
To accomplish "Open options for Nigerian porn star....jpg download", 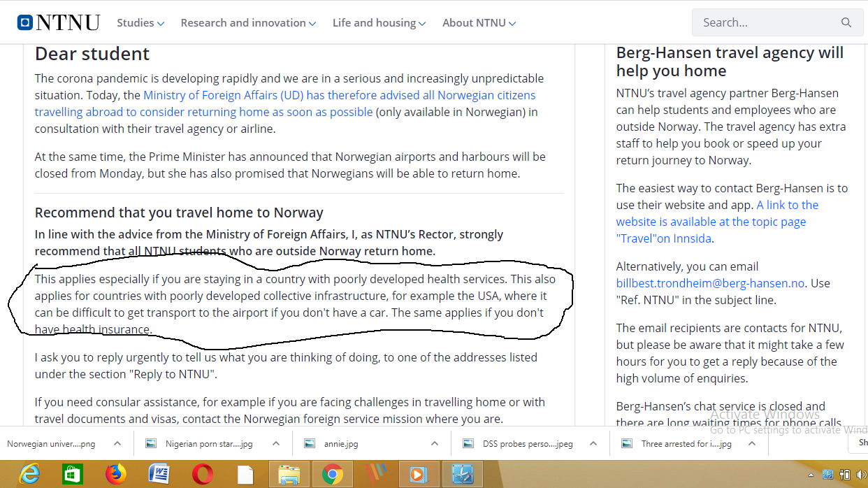I will (x=276, y=443).
